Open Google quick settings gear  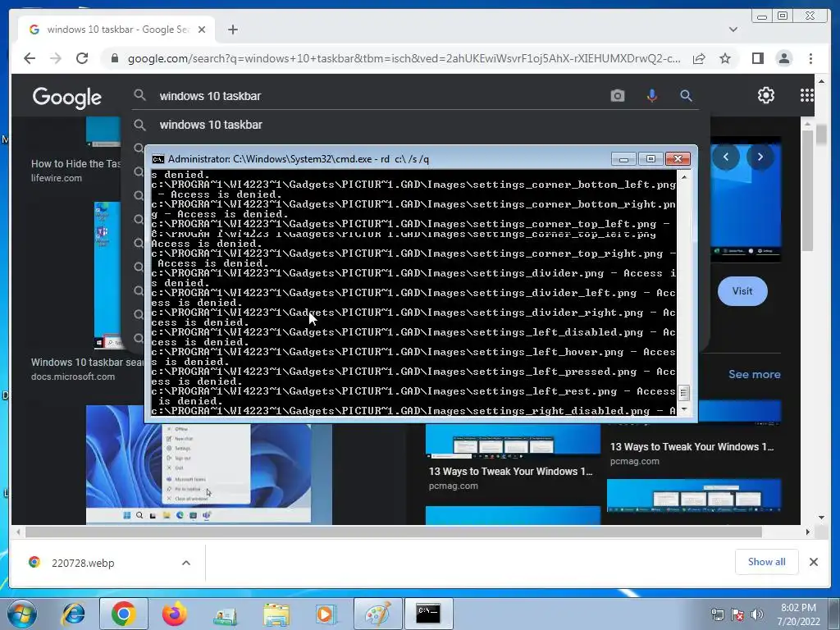tap(765, 95)
